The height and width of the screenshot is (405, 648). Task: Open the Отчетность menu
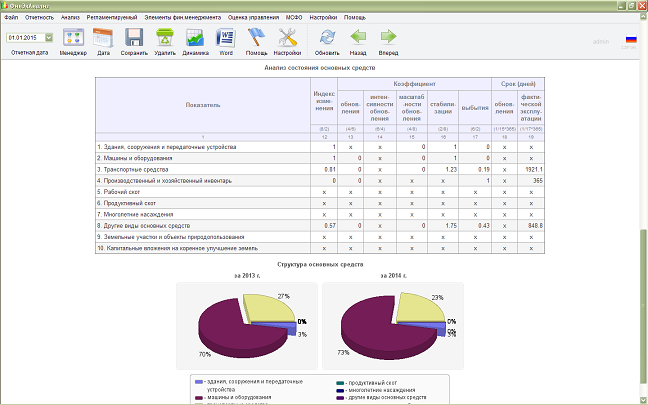pos(39,17)
